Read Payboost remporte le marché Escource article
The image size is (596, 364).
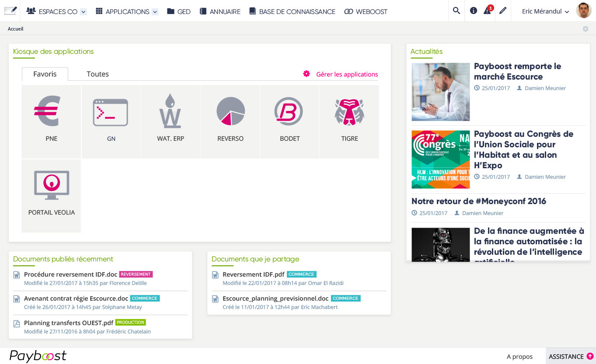(x=517, y=72)
